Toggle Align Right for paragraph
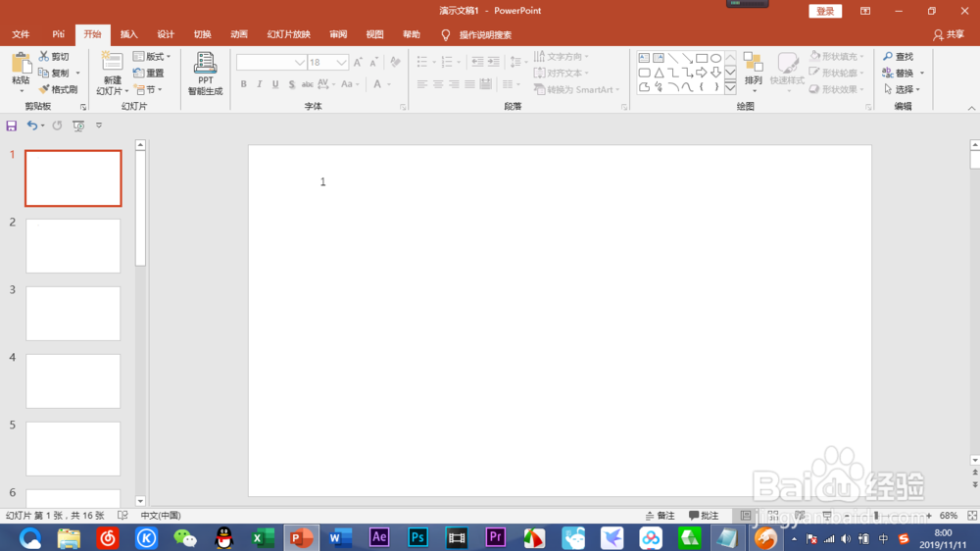980x551 pixels. click(454, 83)
